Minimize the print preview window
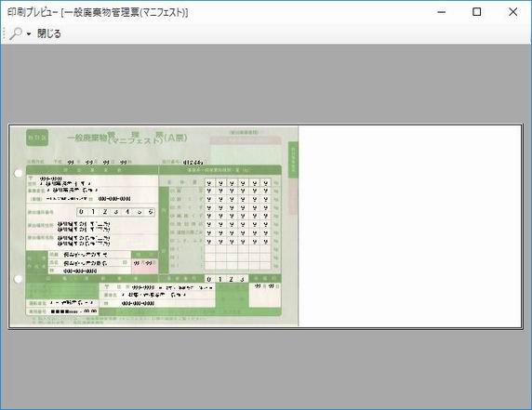The width and height of the screenshot is (532, 410). tap(442, 12)
